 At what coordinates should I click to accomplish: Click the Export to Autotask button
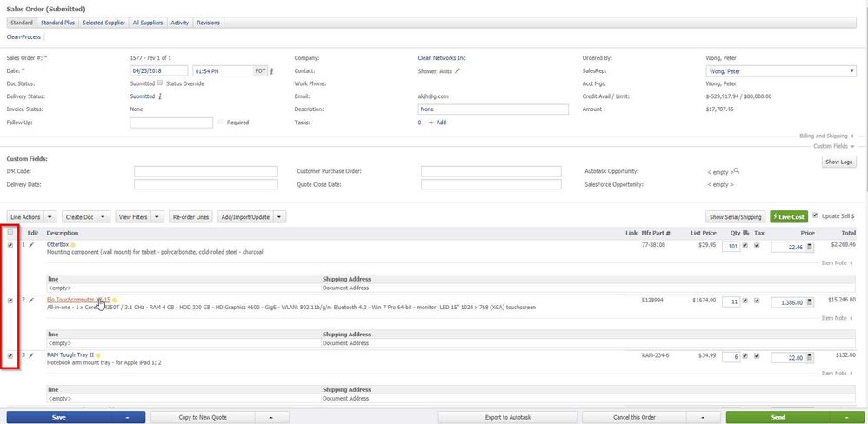[508, 417]
